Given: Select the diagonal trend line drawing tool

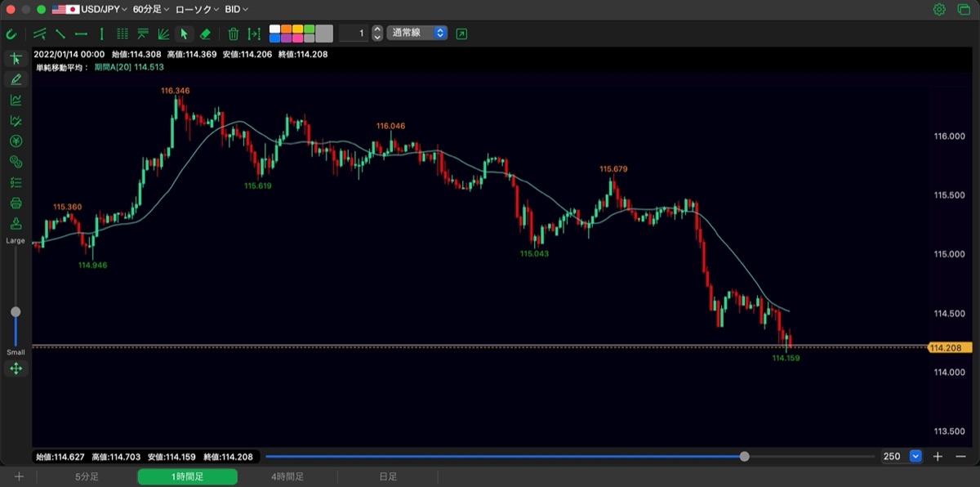Looking at the screenshot, I should click(x=60, y=34).
